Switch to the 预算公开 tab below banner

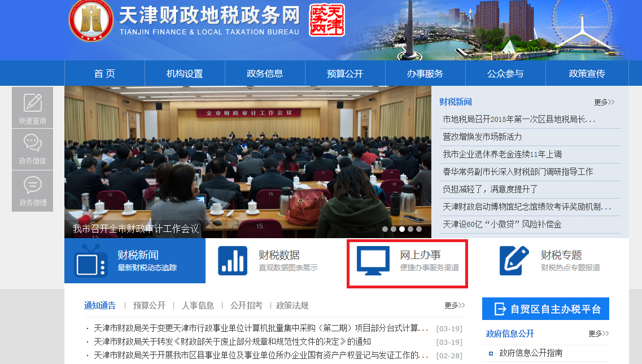point(149,305)
